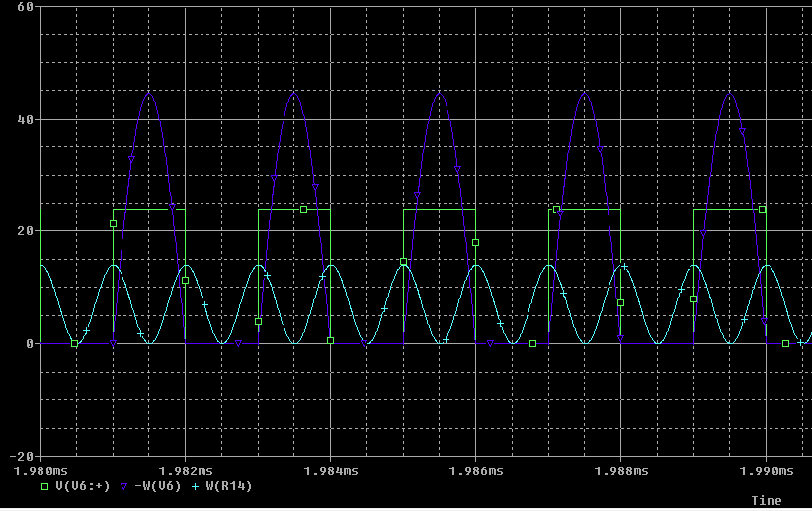
Task: Click the 40 y-axis tick label
Action: pos(25,120)
